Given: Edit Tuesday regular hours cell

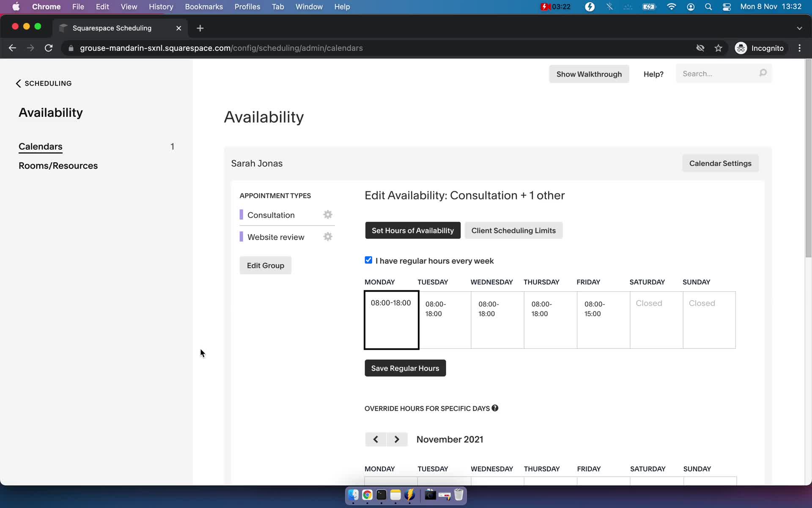Looking at the screenshot, I should (x=444, y=320).
